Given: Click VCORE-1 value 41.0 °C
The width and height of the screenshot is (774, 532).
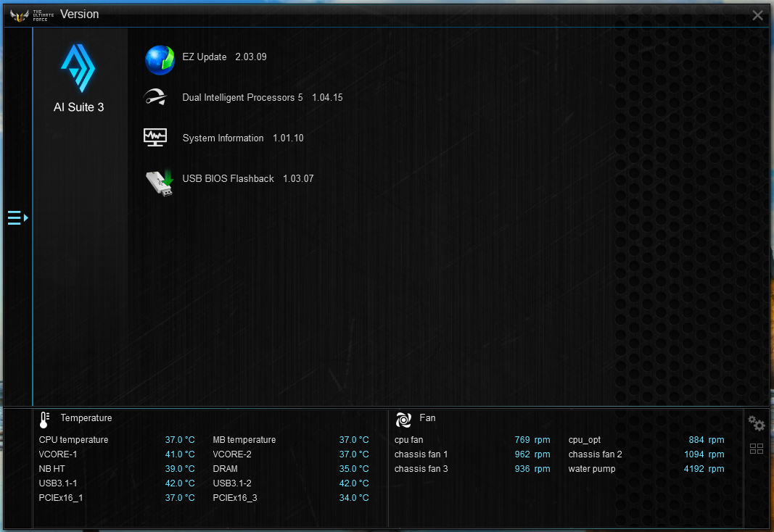Looking at the screenshot, I should pos(180,454).
